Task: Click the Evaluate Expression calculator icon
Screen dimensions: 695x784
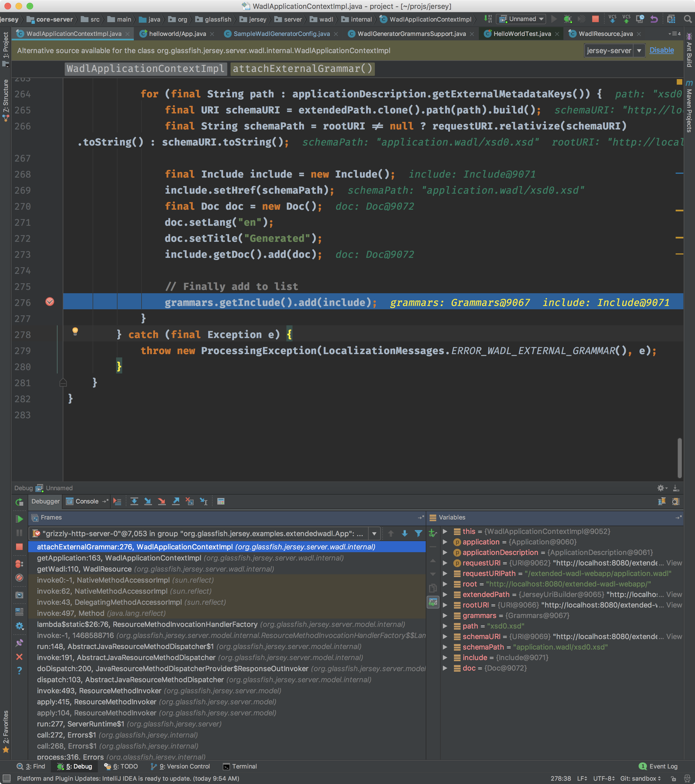Action: [x=221, y=501]
